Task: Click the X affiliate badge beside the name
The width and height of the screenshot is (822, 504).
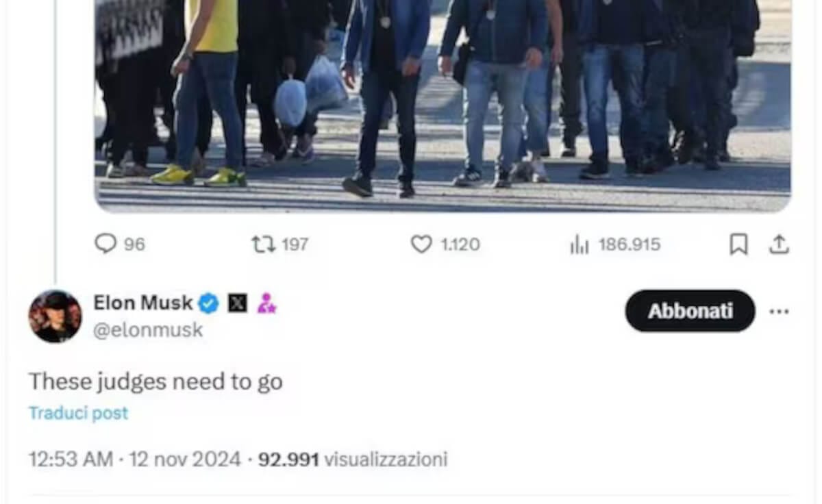Action: pyautogui.click(x=237, y=303)
